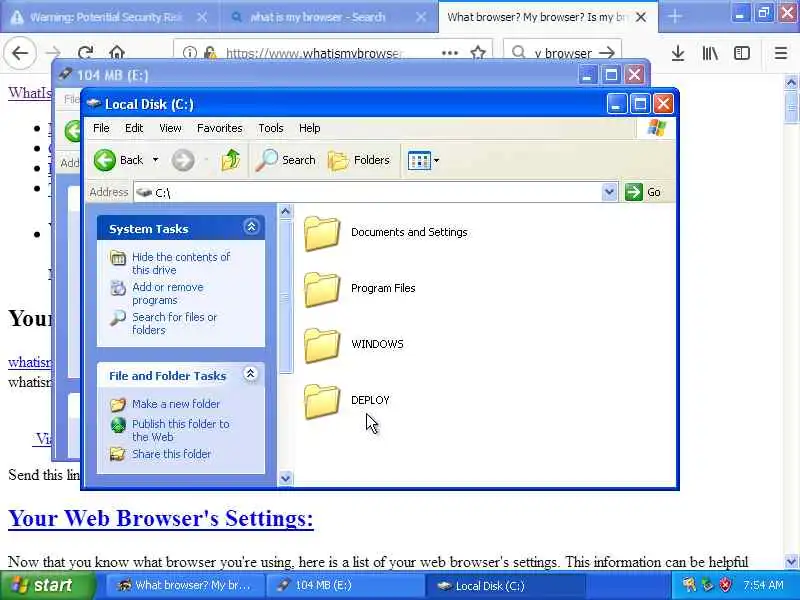Open the File menu in Local Disk window
800x600 pixels.
click(101, 128)
